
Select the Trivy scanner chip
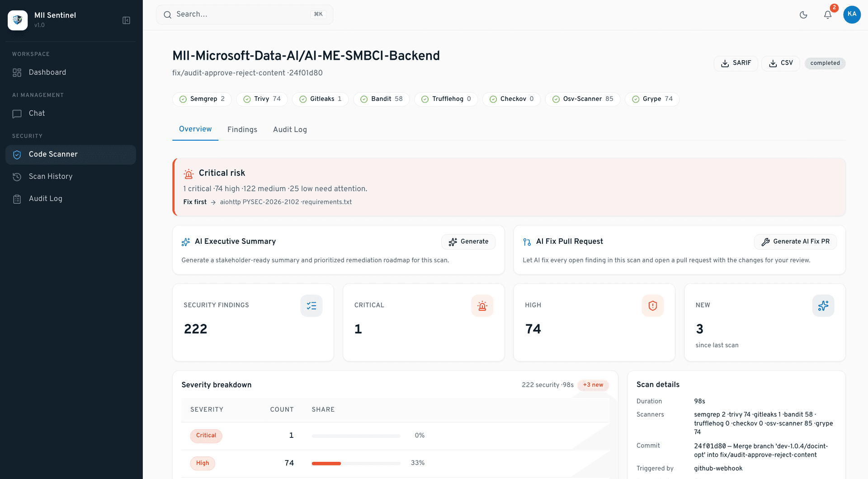pyautogui.click(x=262, y=99)
